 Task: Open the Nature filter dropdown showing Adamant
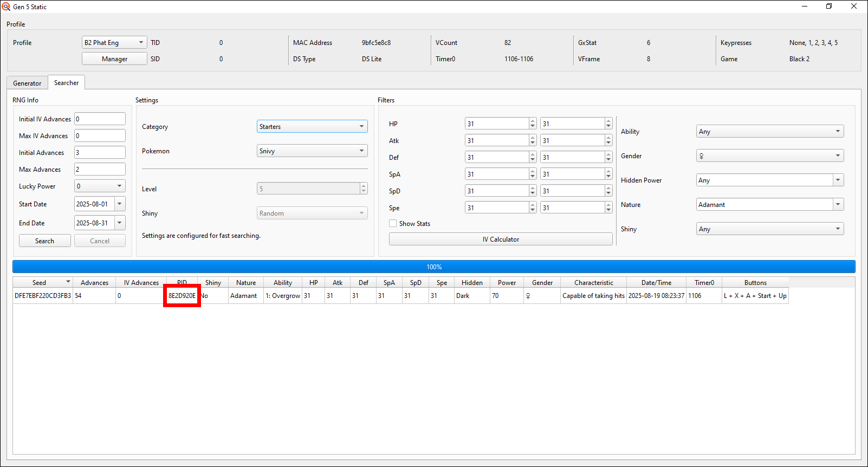click(838, 204)
